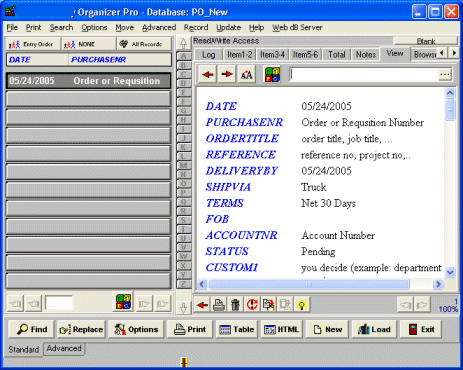Click vertical scrollbar thumb in View pane
Image resolution: width=463 pixels, height=370 pixels.
450,109
